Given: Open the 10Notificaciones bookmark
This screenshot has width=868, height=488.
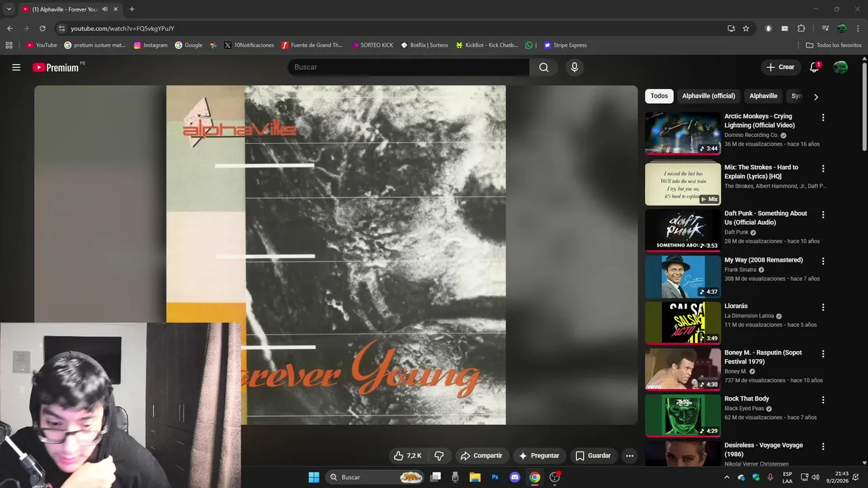Looking at the screenshot, I should [x=249, y=45].
